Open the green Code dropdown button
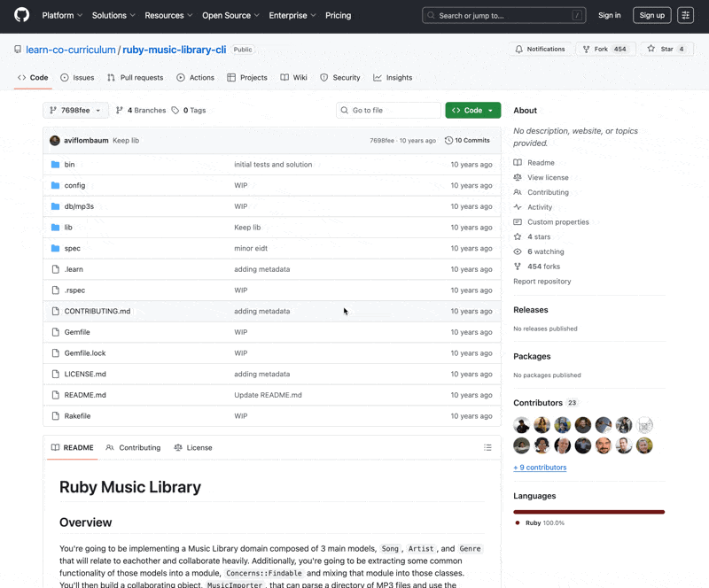The image size is (709, 588). click(x=473, y=111)
